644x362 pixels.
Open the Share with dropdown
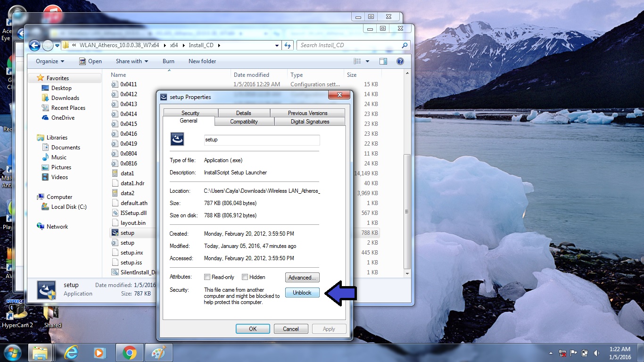point(132,61)
